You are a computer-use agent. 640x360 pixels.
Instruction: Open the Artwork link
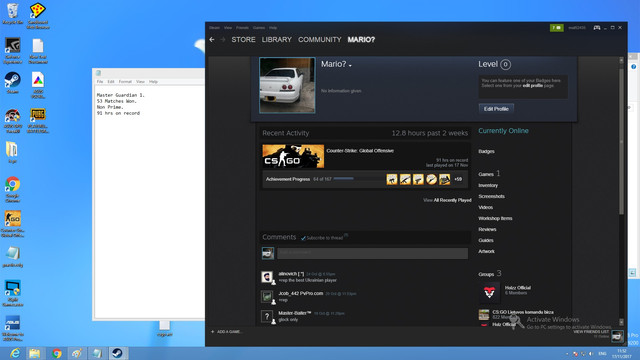point(487,251)
